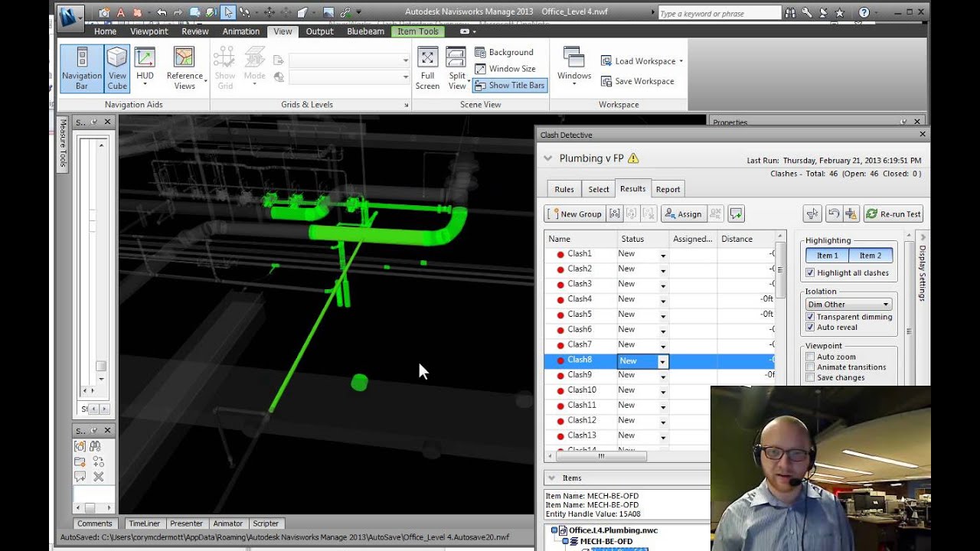The image size is (980, 551).
Task: Open Reference Views
Action: [185, 69]
